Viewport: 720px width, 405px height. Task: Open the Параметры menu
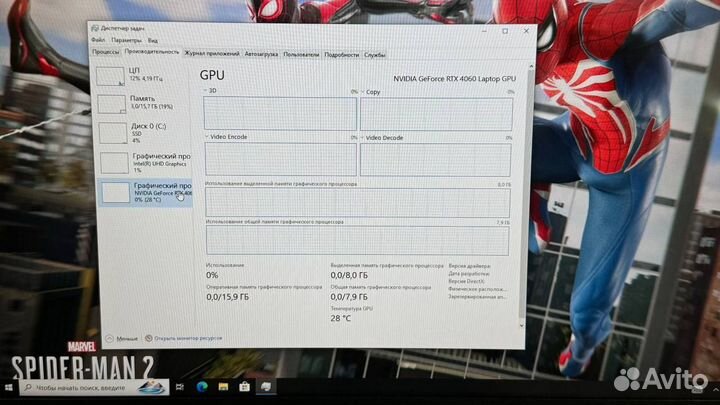pyautogui.click(x=126, y=40)
